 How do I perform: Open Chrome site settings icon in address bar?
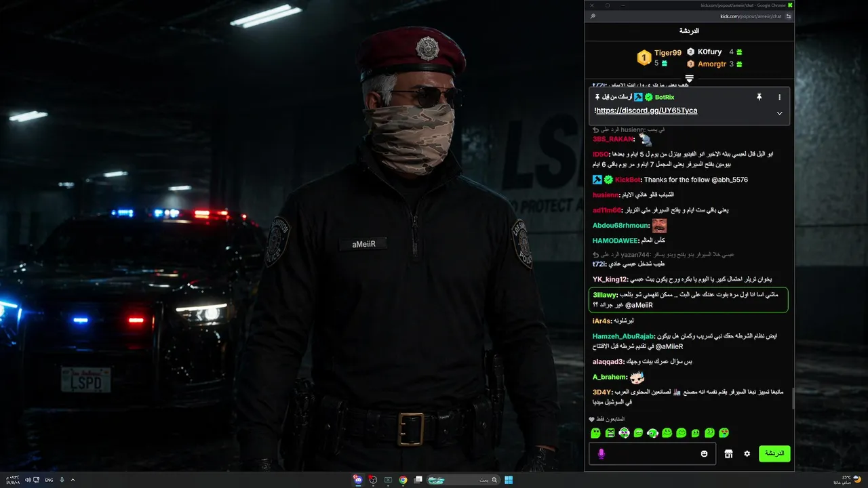tap(789, 16)
